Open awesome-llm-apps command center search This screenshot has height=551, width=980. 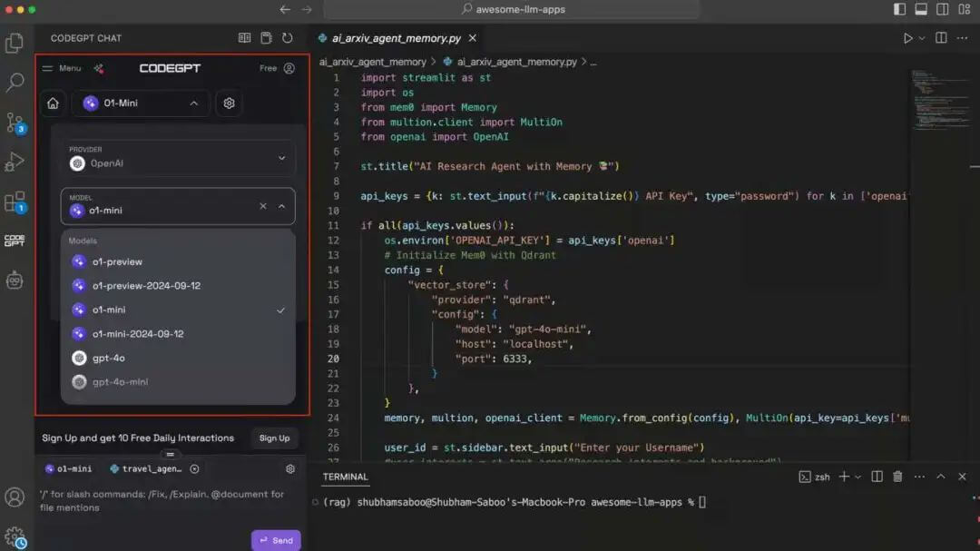click(x=513, y=9)
